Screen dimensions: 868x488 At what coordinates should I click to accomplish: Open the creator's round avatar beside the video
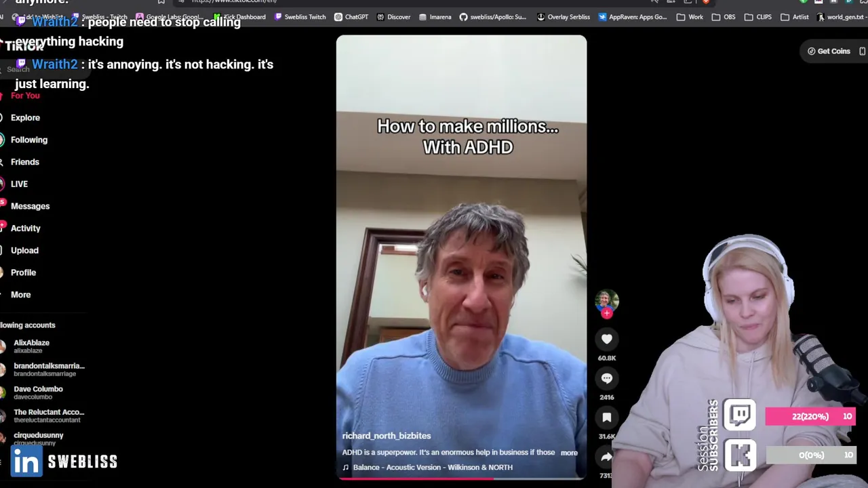click(x=607, y=300)
